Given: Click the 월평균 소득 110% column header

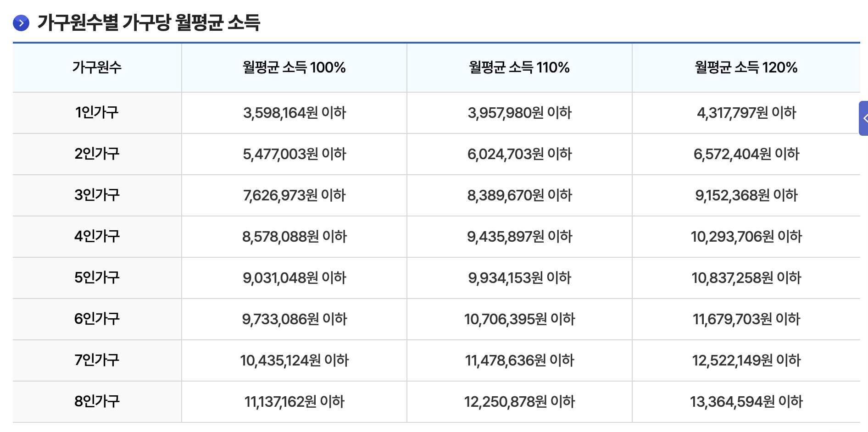Looking at the screenshot, I should pyautogui.click(x=519, y=67).
